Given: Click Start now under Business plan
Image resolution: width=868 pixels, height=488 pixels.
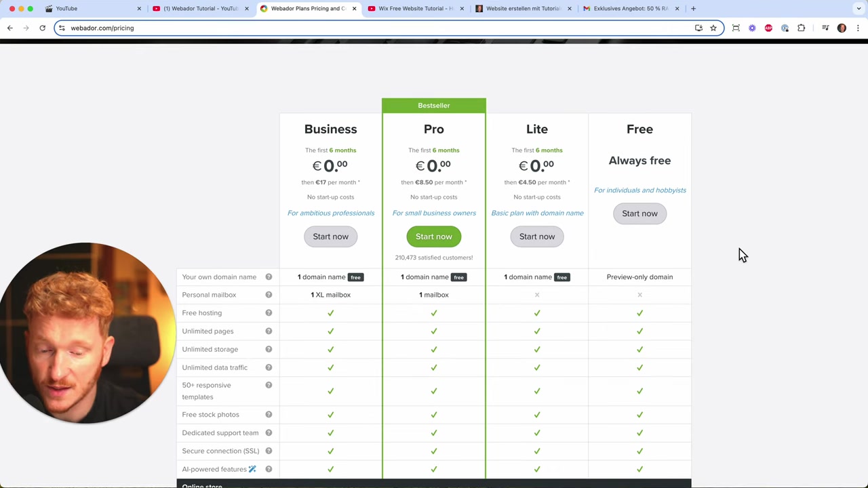Looking at the screenshot, I should (330, 237).
